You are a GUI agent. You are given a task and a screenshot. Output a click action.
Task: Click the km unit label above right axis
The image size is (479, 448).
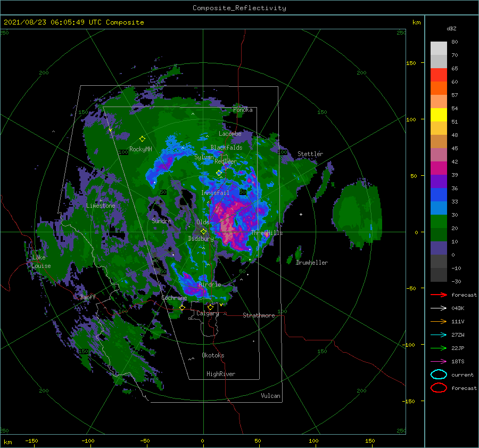(x=416, y=22)
